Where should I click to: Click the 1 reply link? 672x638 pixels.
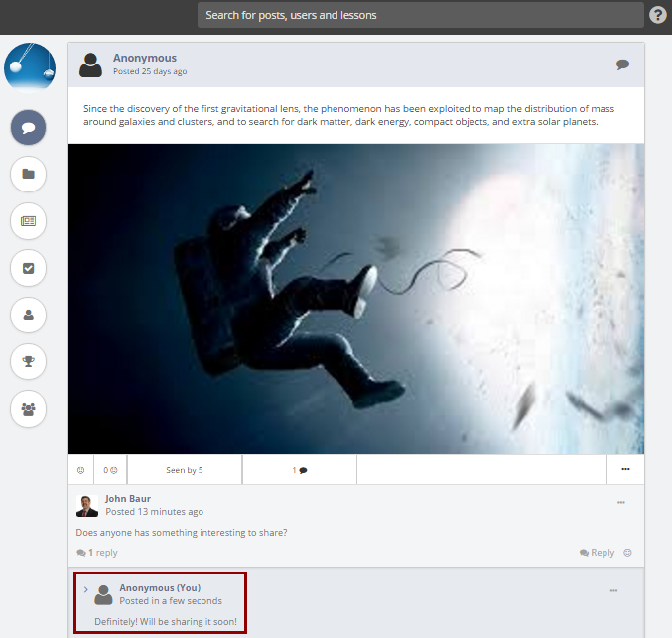[97, 553]
